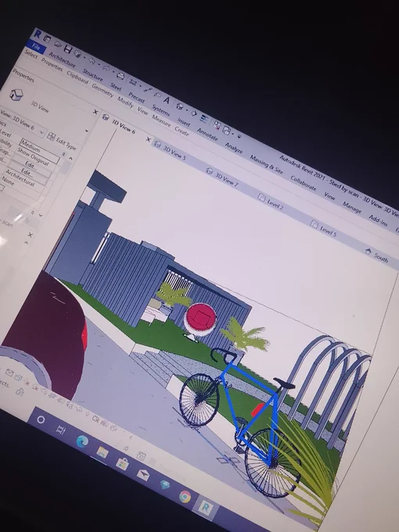399x532 pixels.
Task: Open the synchronize dropdown arrow
Action: tap(84, 57)
